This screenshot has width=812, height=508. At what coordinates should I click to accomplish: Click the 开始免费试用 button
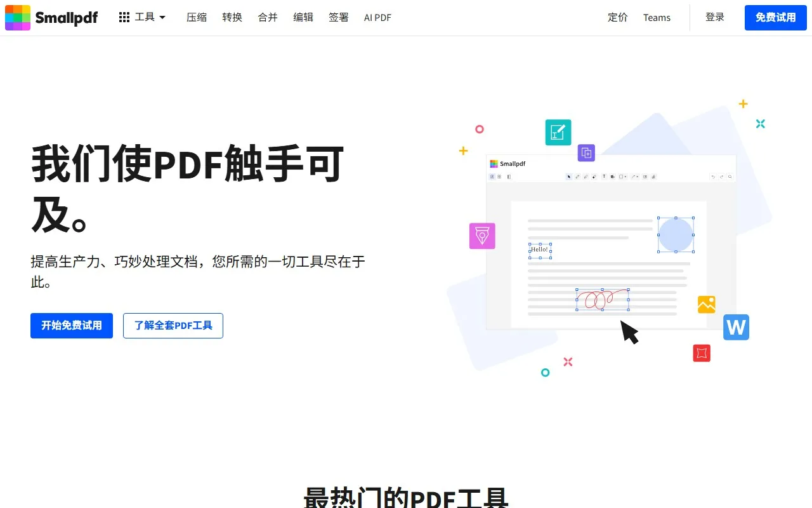tap(71, 326)
